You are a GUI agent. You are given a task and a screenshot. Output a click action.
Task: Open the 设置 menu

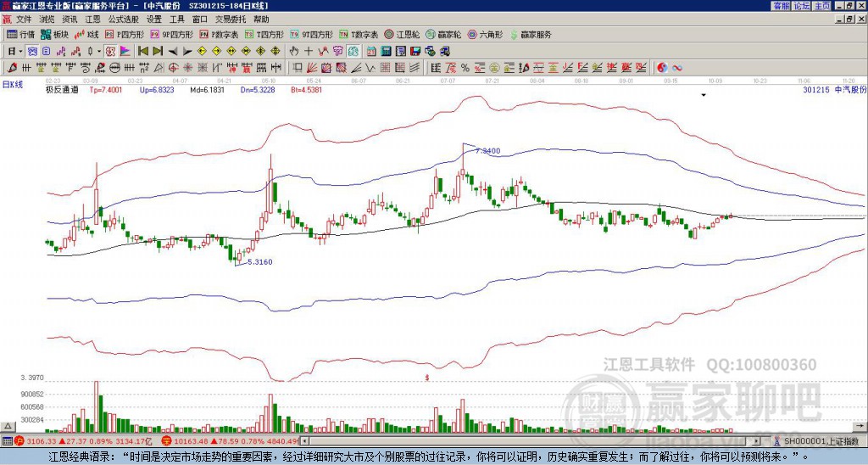pyautogui.click(x=154, y=20)
